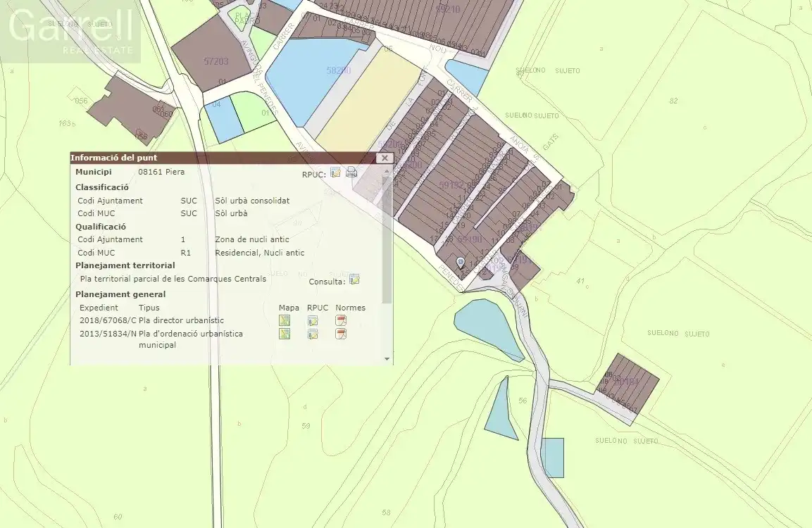Click the Tipus column header
812x528 pixels.
[x=149, y=308]
